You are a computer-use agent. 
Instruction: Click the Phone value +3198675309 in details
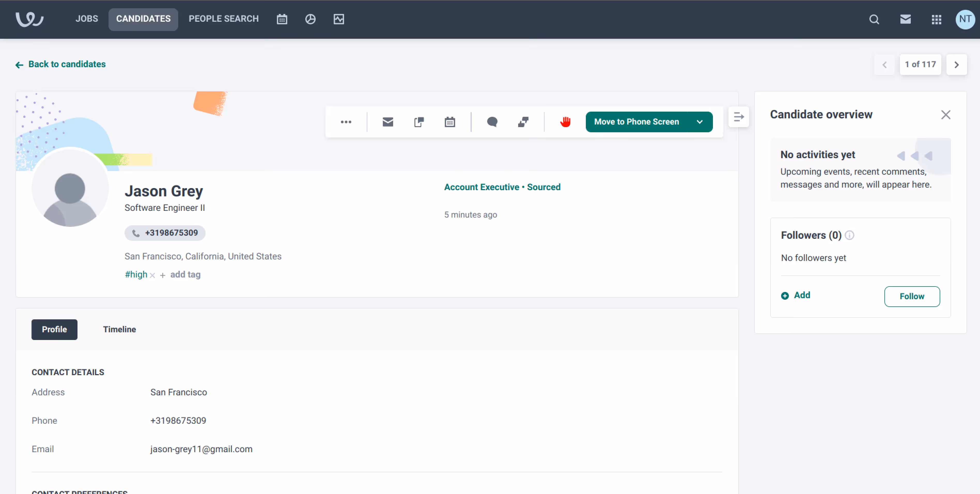tap(178, 421)
